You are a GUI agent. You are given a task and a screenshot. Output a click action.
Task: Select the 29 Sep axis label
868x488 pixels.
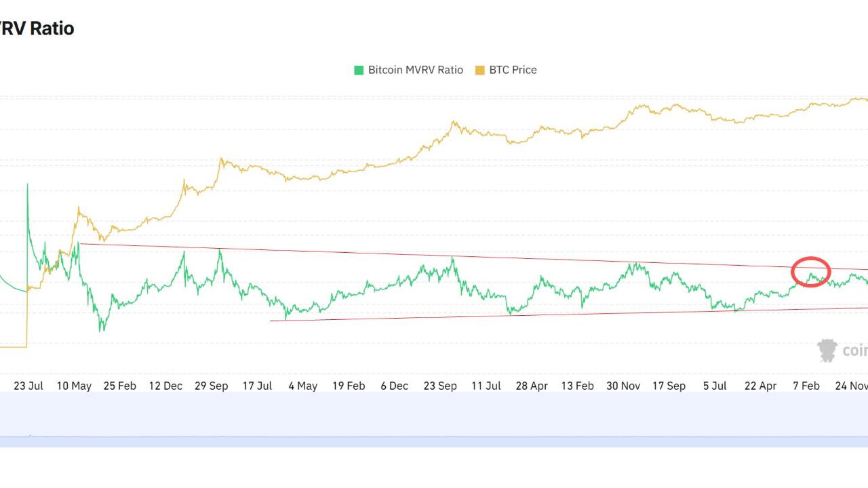(x=212, y=386)
